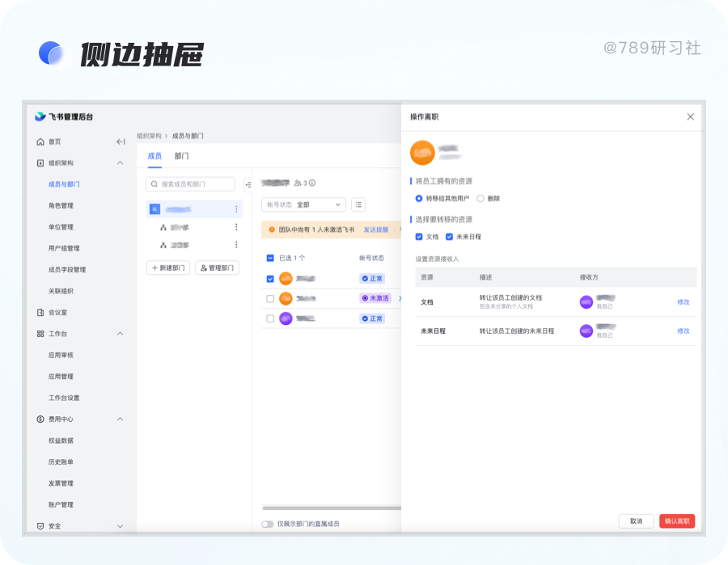
Task: Open 成员与部门 in the sidebar
Action: [x=64, y=184]
